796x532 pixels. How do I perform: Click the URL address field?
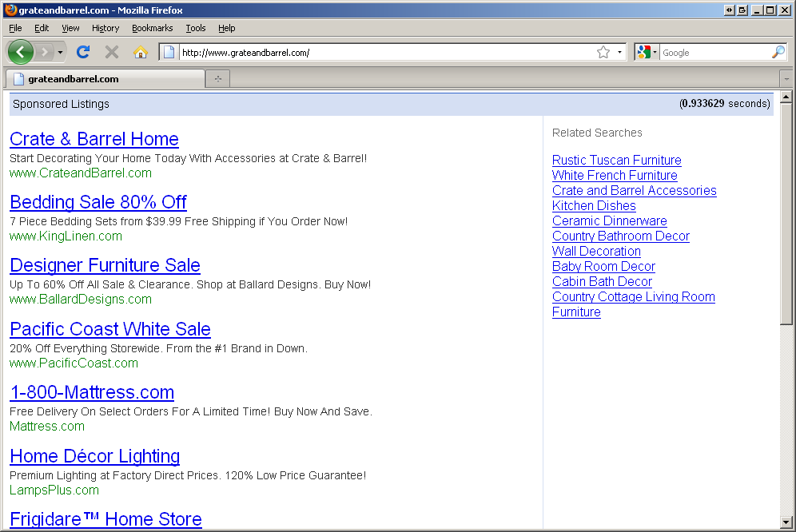[386, 52]
